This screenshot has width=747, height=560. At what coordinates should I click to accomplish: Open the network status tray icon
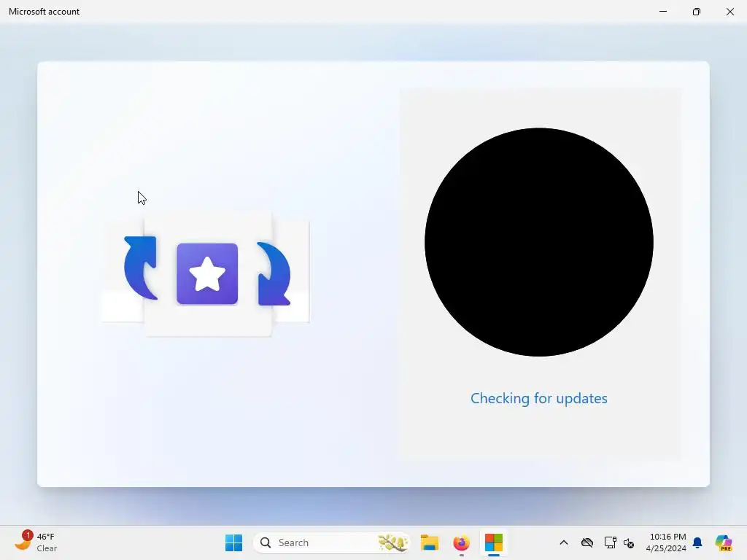click(x=610, y=542)
